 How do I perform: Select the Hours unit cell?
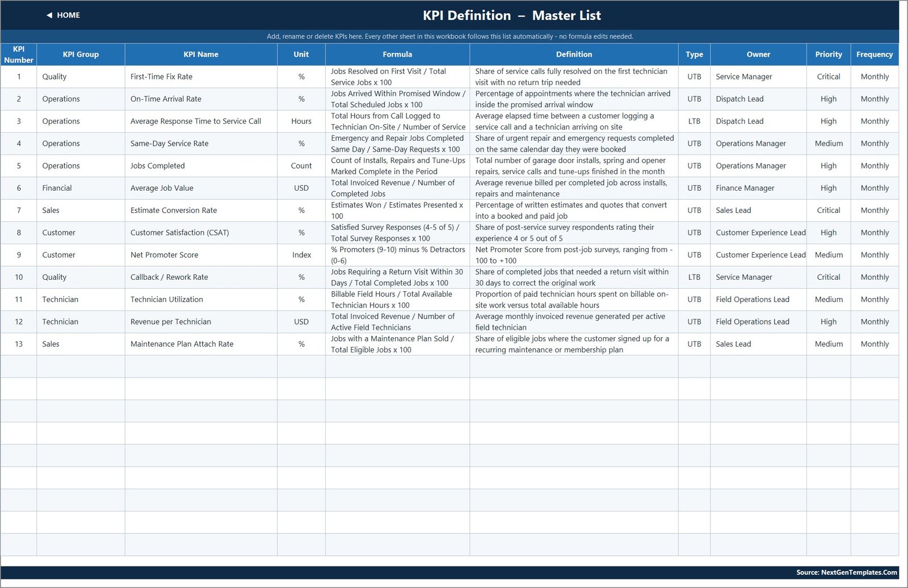[301, 121]
